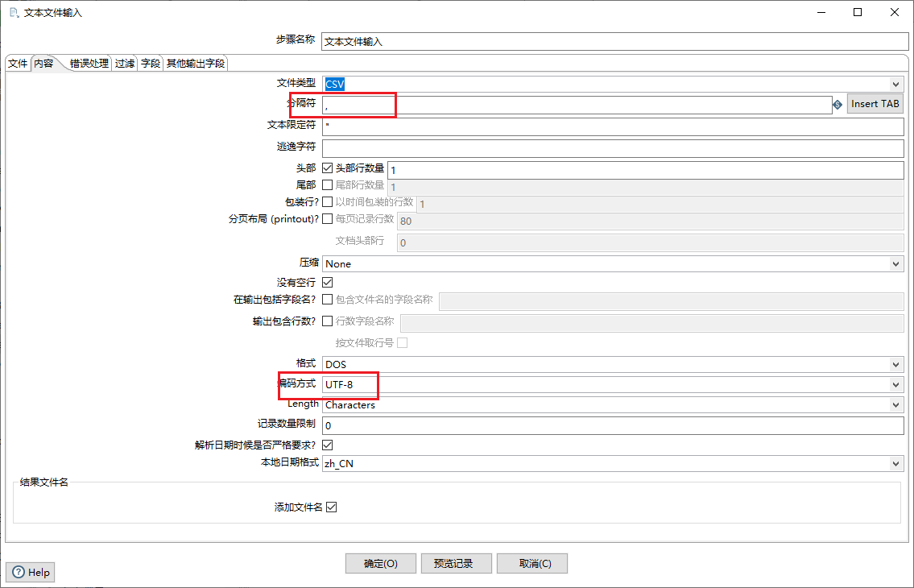
Task: Click the Insert TAB button
Action: tap(875, 104)
